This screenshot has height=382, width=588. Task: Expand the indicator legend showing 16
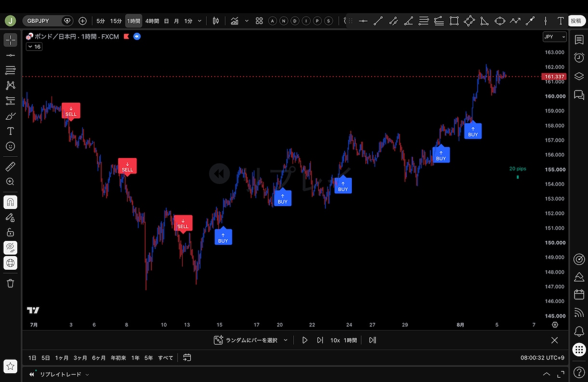(34, 47)
